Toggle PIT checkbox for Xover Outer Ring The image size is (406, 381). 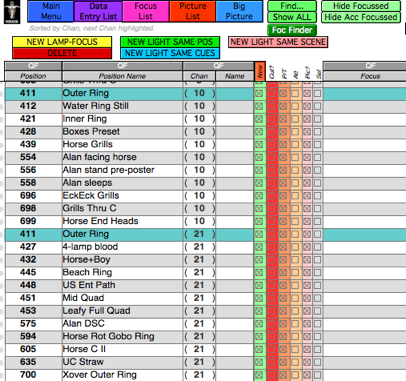click(x=283, y=375)
